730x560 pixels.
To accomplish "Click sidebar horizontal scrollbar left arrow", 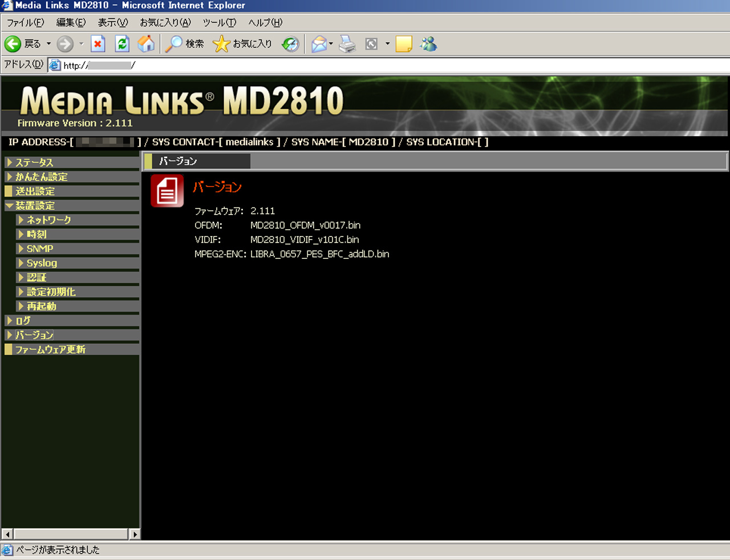I will (x=7, y=534).
